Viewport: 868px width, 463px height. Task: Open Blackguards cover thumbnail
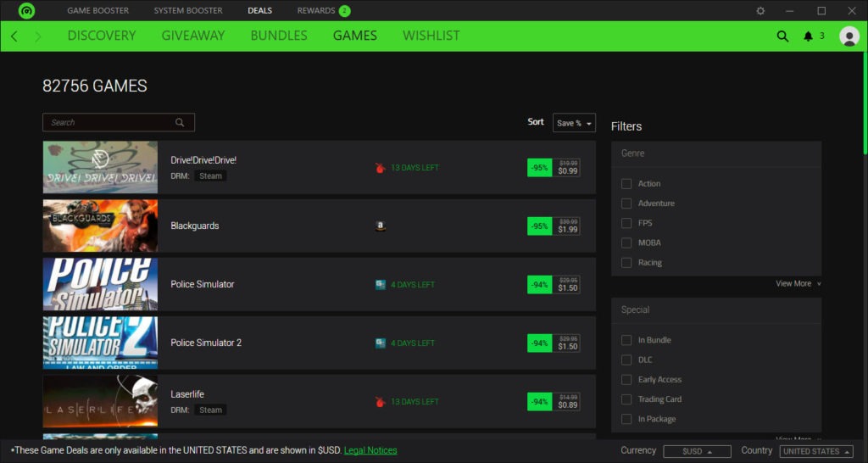100,226
